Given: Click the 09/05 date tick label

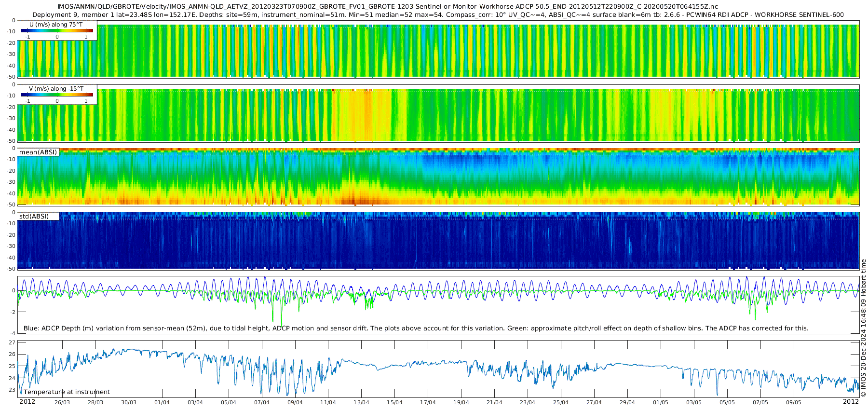Looking at the screenshot, I should [x=794, y=402].
